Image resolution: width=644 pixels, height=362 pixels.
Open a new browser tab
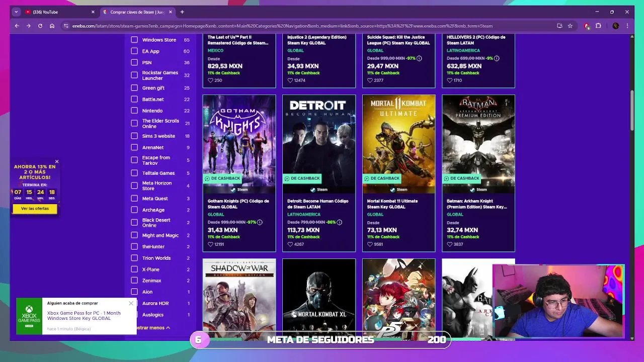(x=182, y=12)
